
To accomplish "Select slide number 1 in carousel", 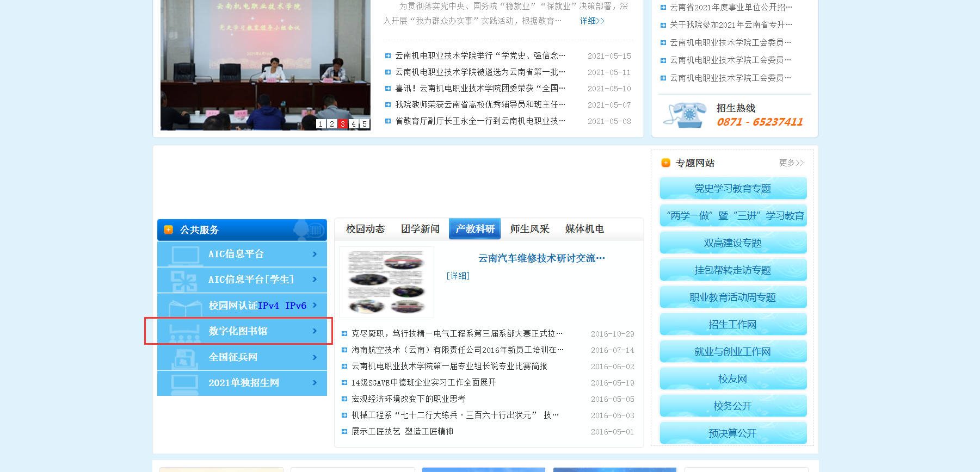I will coord(320,124).
